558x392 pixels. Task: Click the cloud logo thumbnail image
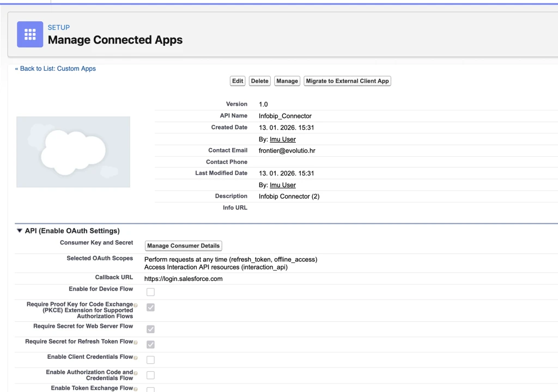click(74, 152)
